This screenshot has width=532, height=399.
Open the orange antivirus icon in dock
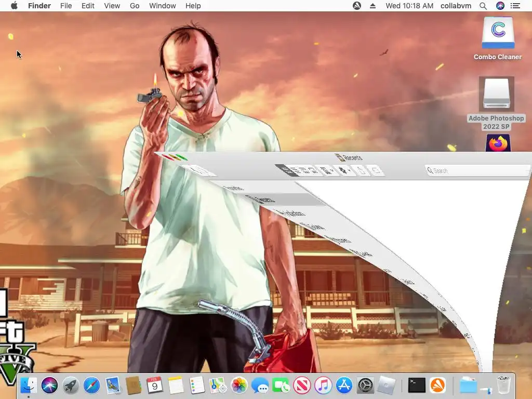[x=437, y=385]
